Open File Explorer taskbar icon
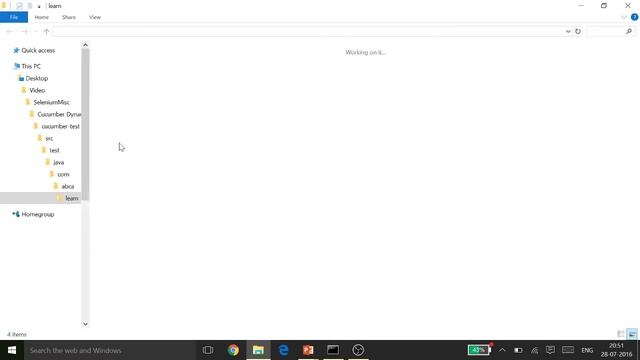The image size is (640, 360). pos(258,350)
